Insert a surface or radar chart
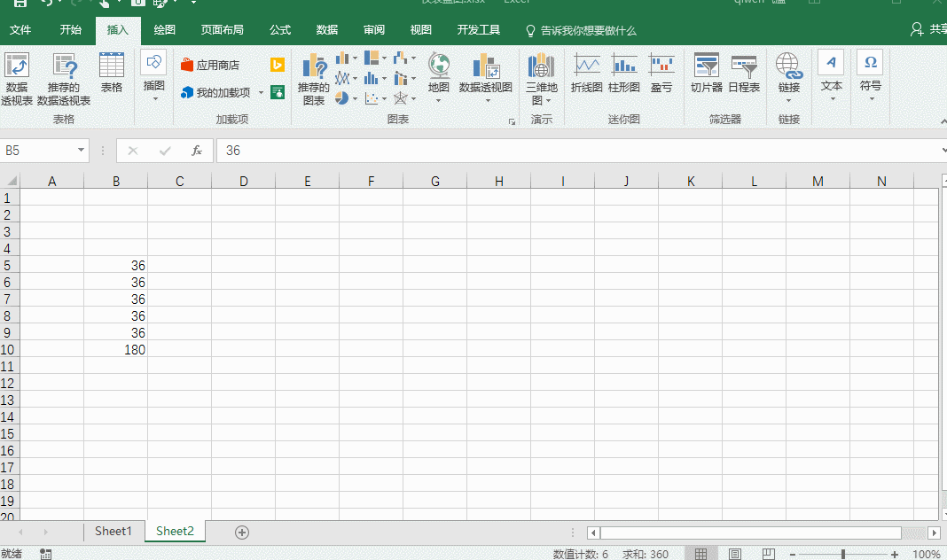 tap(401, 97)
